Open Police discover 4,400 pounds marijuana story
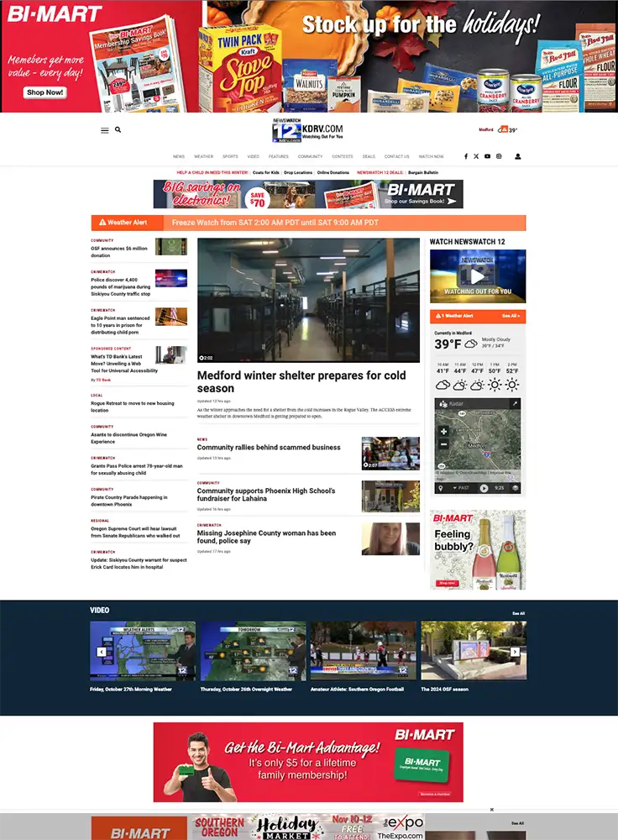The height and width of the screenshot is (840, 618). [121, 286]
